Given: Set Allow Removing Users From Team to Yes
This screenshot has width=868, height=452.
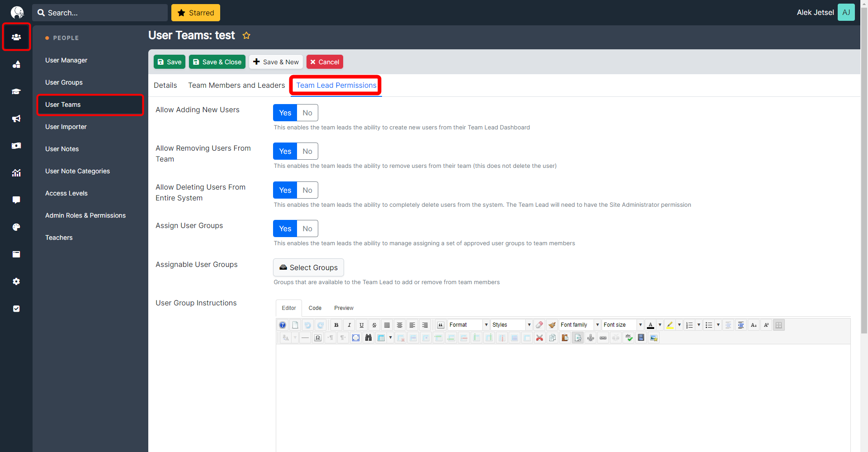Looking at the screenshot, I should (x=285, y=151).
